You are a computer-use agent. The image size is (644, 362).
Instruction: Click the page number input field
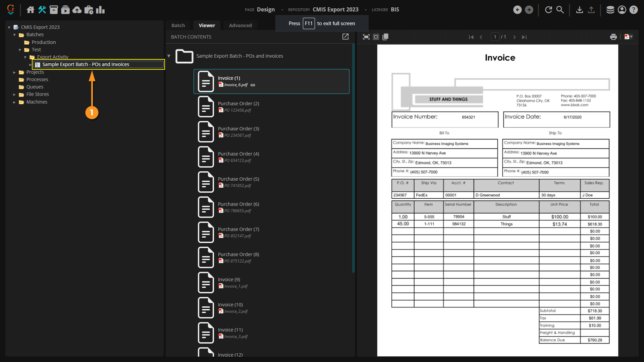[495, 37]
